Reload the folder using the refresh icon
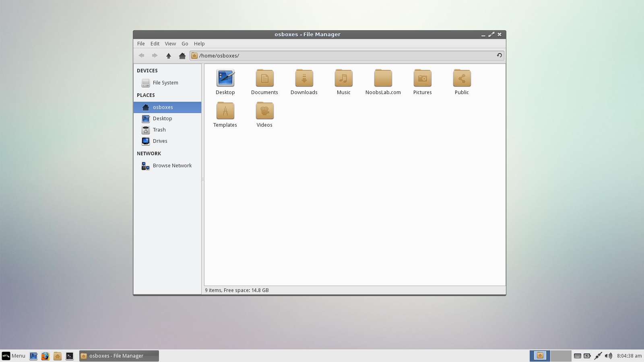Image resolution: width=644 pixels, height=362 pixels. (499, 56)
